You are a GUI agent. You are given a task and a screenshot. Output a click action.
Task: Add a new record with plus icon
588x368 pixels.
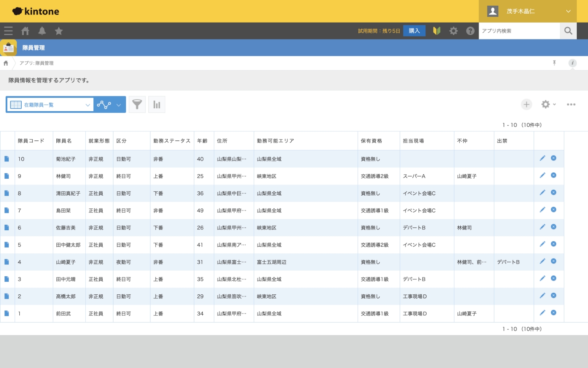[526, 105]
